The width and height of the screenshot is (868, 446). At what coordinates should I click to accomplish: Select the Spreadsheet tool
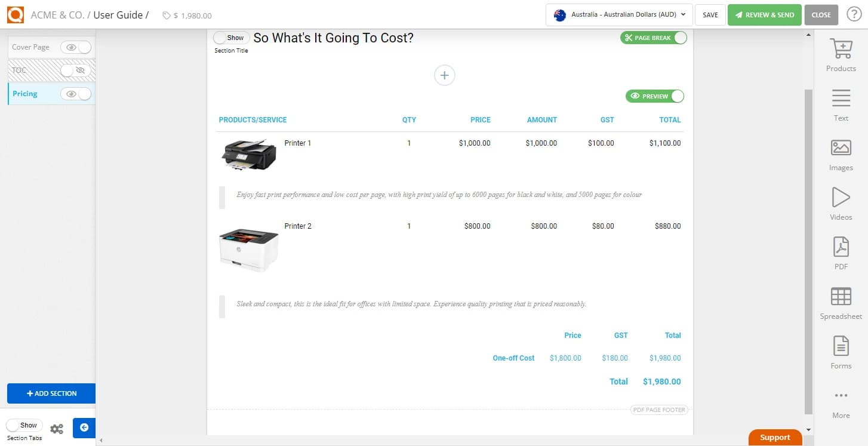tap(841, 302)
